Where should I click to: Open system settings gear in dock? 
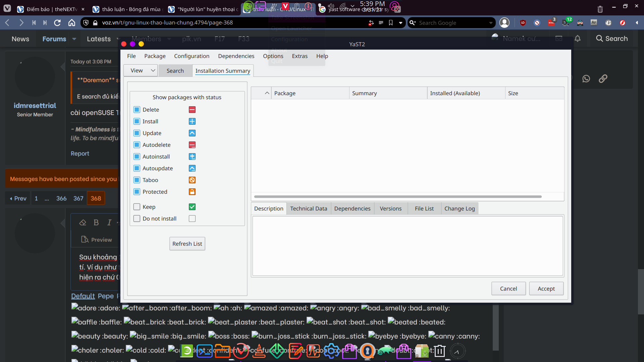(x=331, y=351)
